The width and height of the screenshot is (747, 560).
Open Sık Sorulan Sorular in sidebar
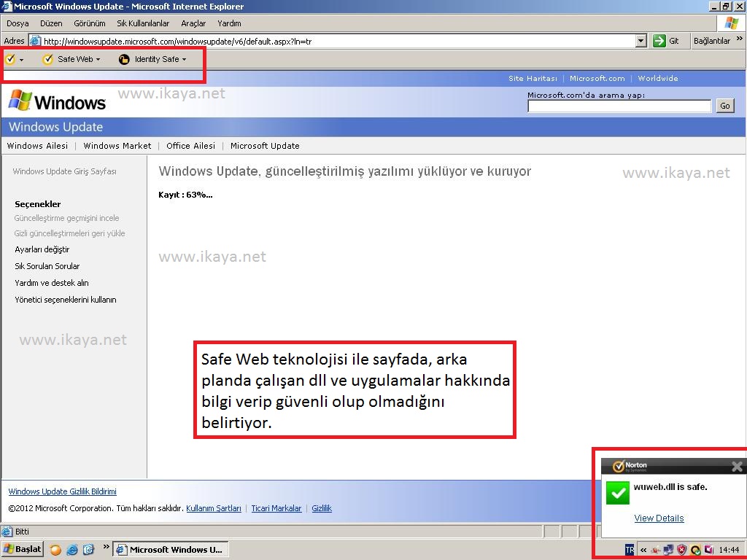[47, 266]
